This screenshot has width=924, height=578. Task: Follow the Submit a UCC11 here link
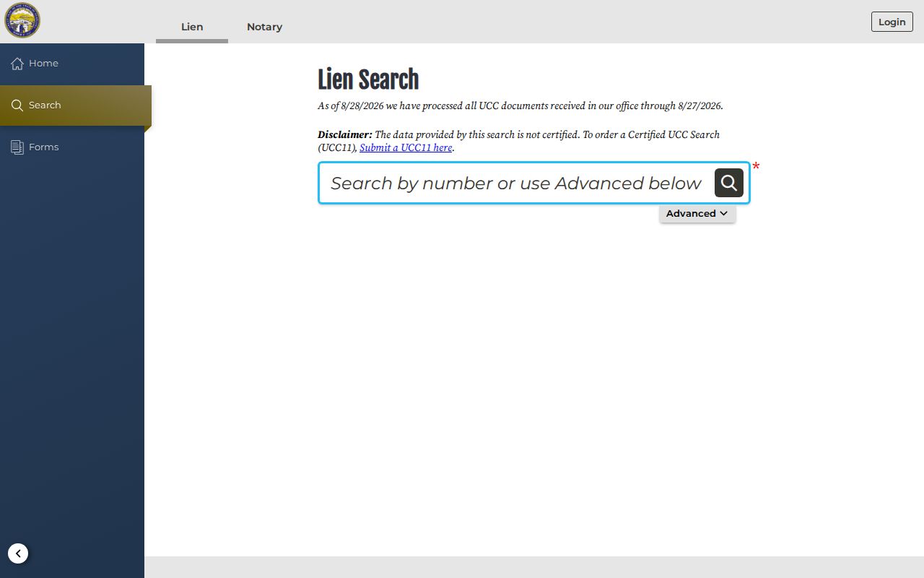pyautogui.click(x=406, y=147)
